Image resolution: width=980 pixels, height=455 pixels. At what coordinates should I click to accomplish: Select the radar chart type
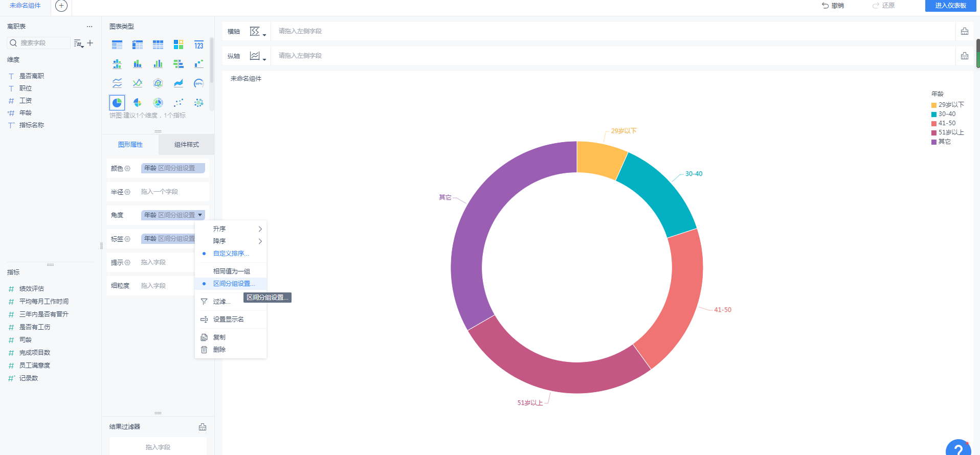point(158,83)
